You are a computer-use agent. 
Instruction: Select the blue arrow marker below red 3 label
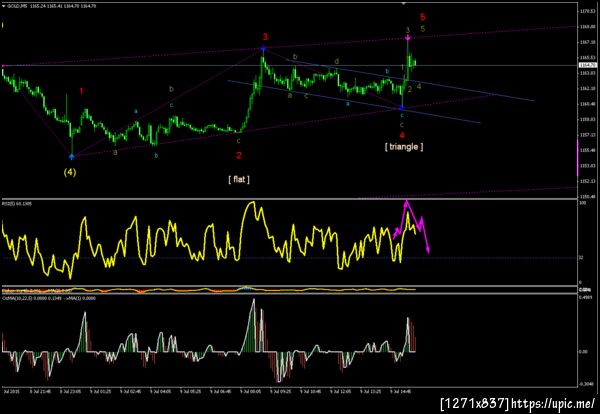click(x=263, y=48)
